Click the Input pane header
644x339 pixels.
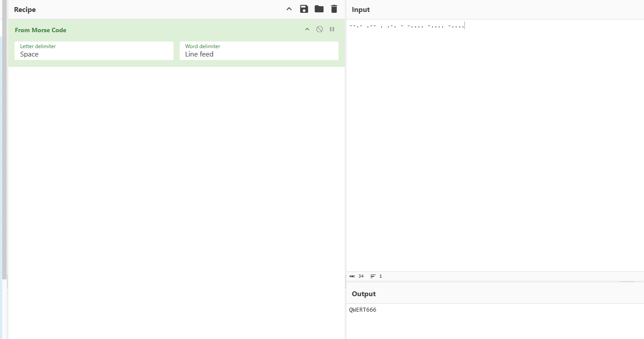pos(361,10)
